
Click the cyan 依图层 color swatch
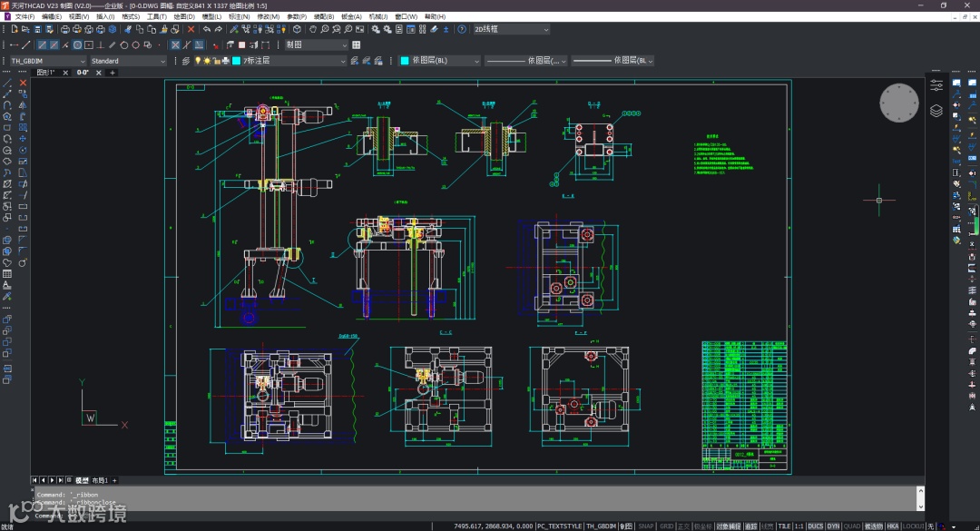pos(405,61)
